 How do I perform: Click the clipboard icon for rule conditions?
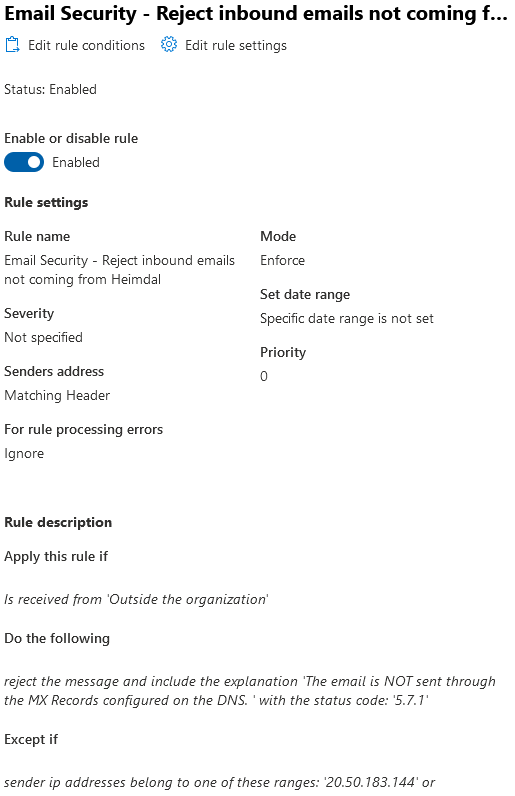[x=12, y=45]
